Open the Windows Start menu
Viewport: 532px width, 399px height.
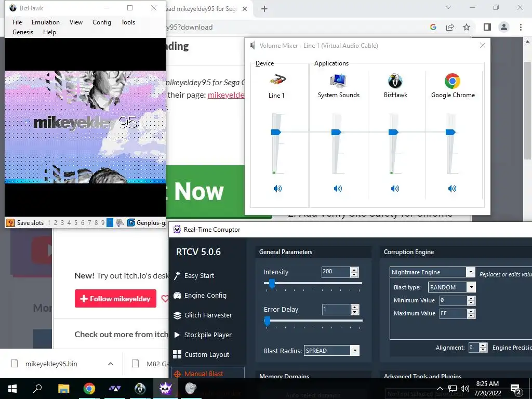[x=12, y=388]
